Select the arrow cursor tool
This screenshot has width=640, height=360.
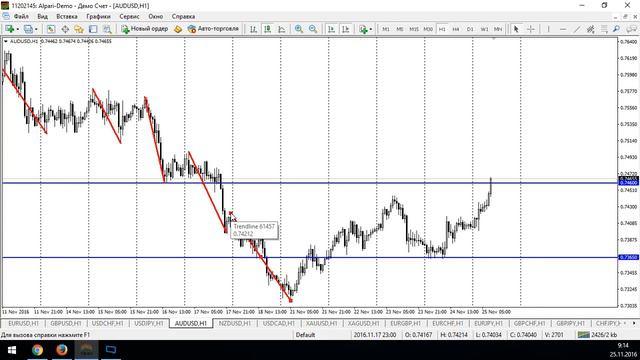click(516, 29)
